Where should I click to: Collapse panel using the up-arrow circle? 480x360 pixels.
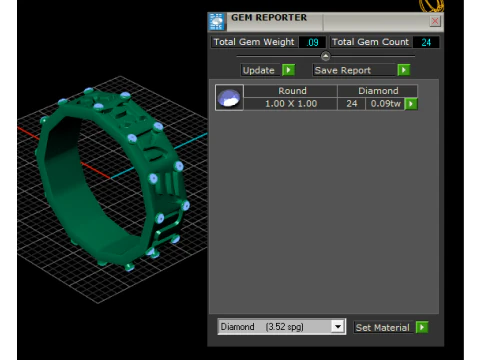(x=325, y=56)
